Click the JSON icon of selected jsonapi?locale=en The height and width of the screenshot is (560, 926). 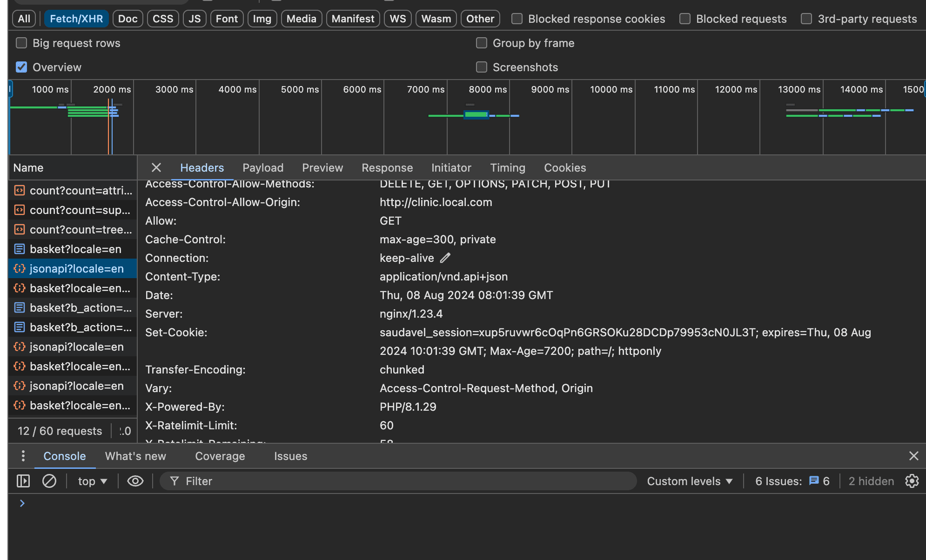click(x=20, y=268)
